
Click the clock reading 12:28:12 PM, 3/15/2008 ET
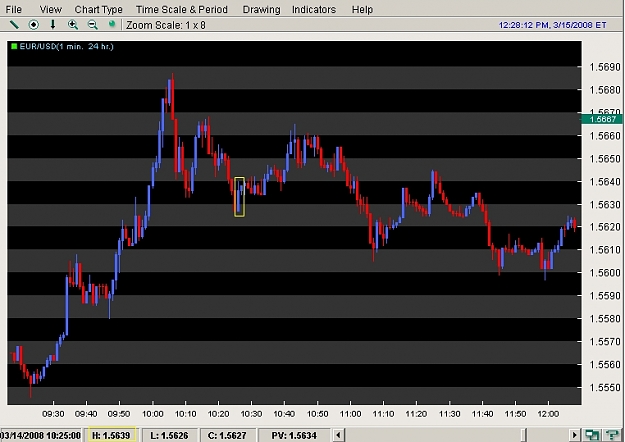(x=552, y=25)
